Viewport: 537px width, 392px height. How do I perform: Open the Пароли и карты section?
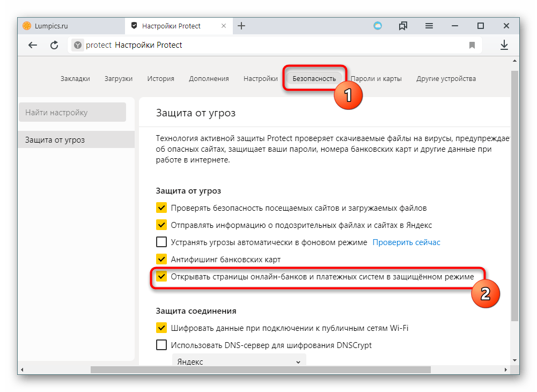click(x=376, y=79)
